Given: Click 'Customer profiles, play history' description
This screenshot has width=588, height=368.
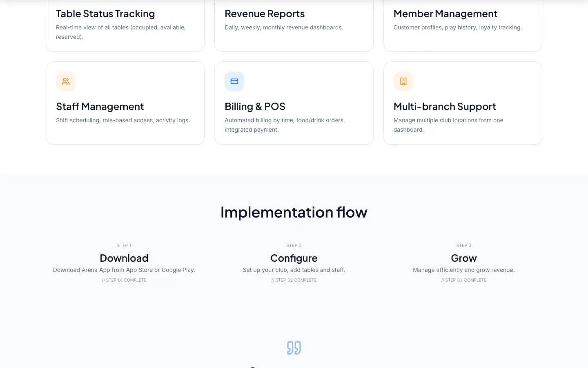Looking at the screenshot, I should (458, 27).
